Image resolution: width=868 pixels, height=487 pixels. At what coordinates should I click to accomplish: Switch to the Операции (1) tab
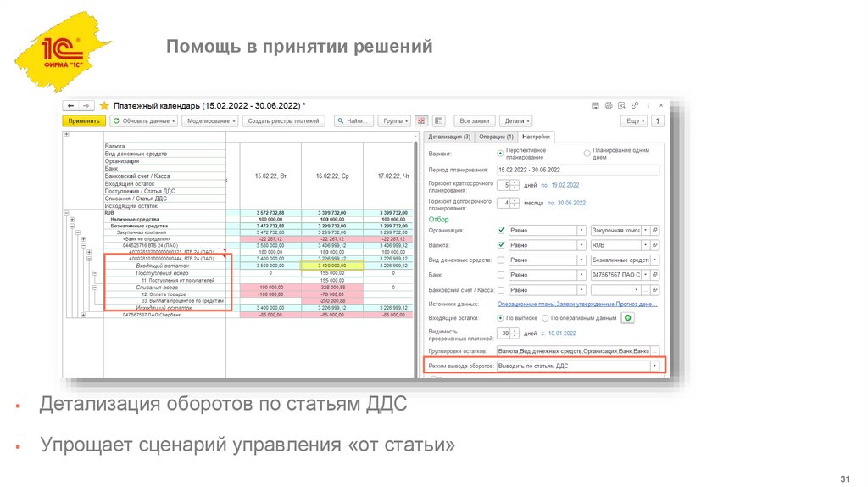click(496, 137)
